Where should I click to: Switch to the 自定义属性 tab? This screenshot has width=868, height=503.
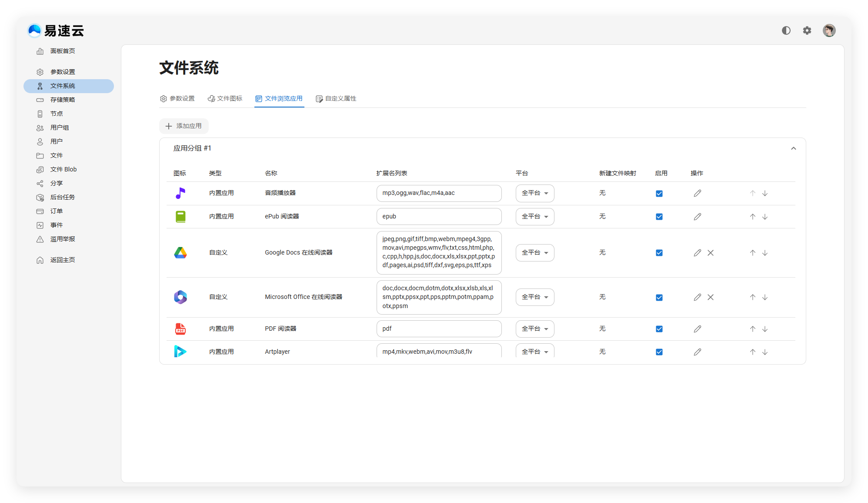(x=336, y=99)
